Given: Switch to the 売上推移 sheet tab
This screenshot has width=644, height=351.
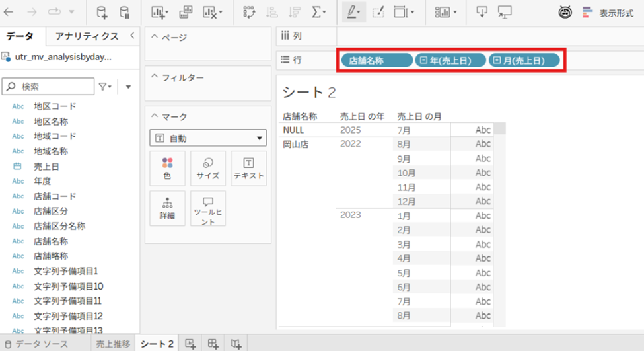Looking at the screenshot, I should [x=113, y=344].
